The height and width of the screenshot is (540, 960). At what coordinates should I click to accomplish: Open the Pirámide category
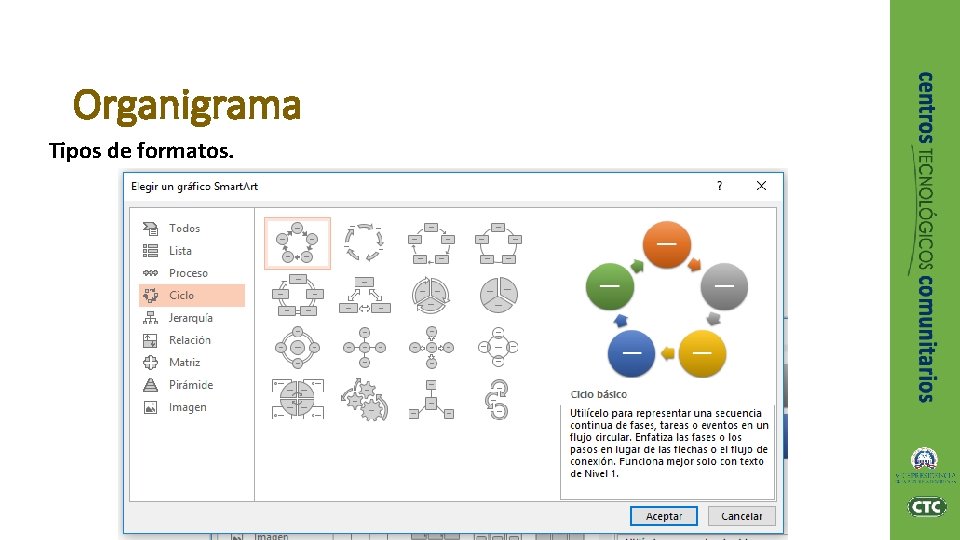[x=192, y=384]
